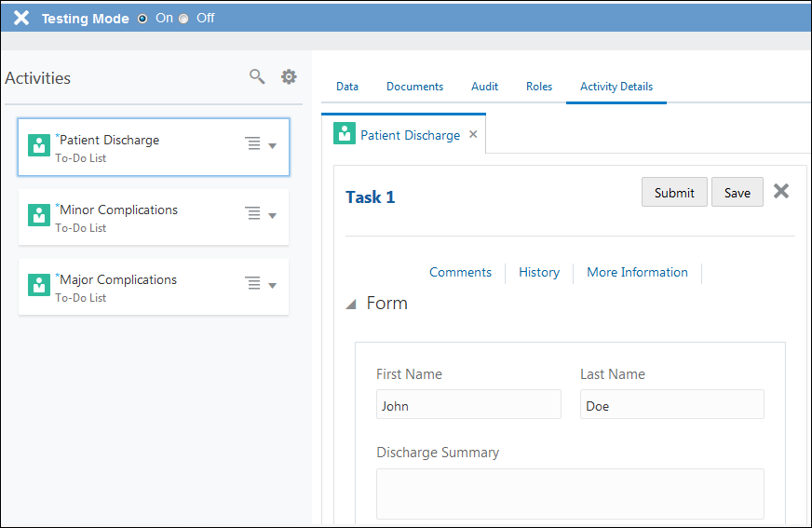Expand Patient Discharge dropdown arrow
812x528 pixels.
(x=272, y=145)
